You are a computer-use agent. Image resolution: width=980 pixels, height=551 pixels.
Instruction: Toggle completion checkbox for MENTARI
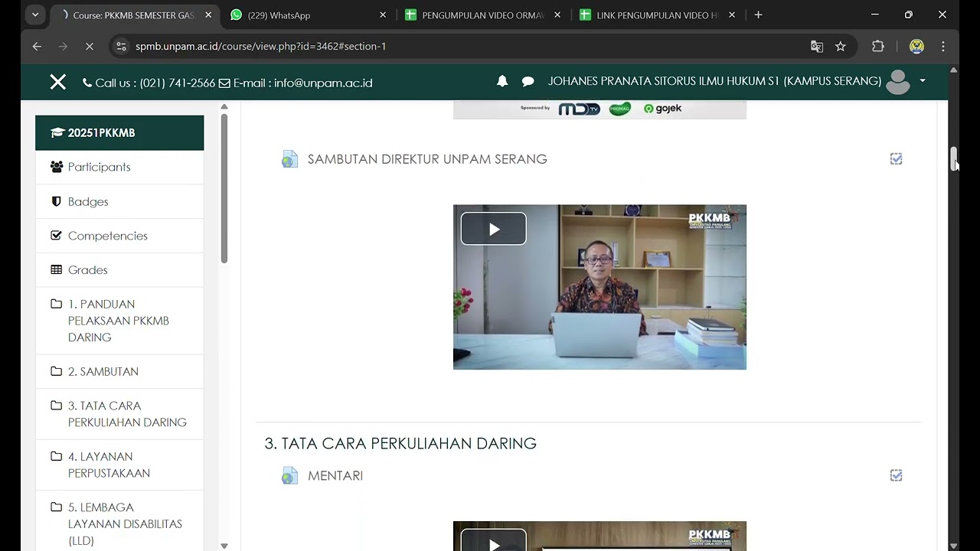[x=896, y=475]
